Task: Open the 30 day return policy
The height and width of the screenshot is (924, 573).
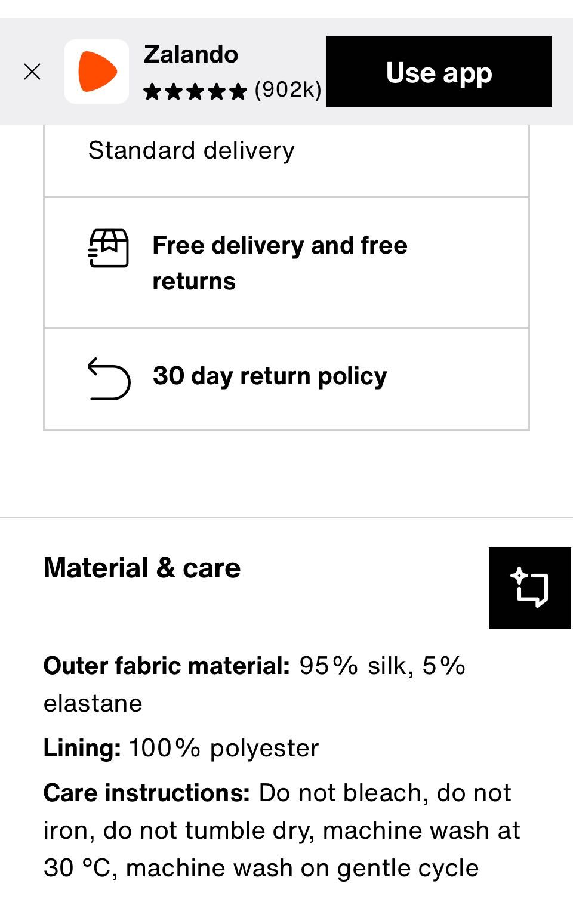Action: pos(286,379)
